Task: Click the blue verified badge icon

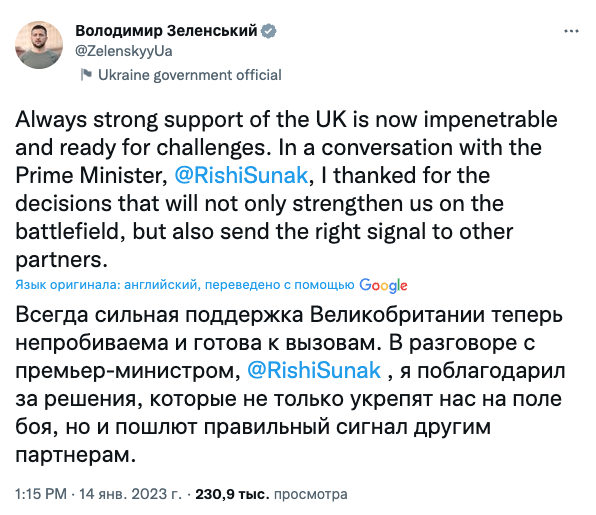Action: (x=269, y=31)
